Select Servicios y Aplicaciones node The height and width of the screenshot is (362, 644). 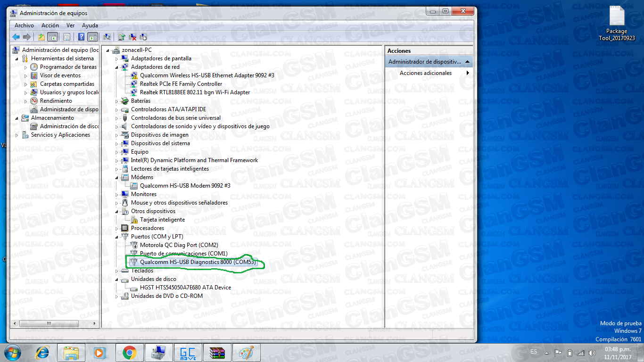click(x=60, y=135)
